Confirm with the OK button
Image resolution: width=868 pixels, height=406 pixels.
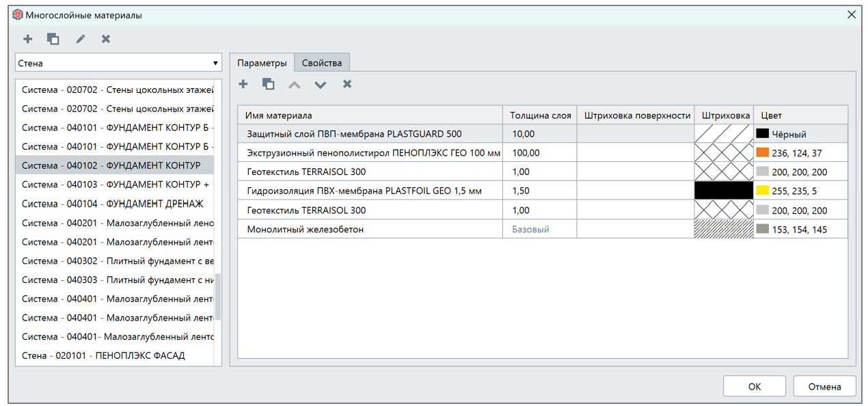(755, 386)
